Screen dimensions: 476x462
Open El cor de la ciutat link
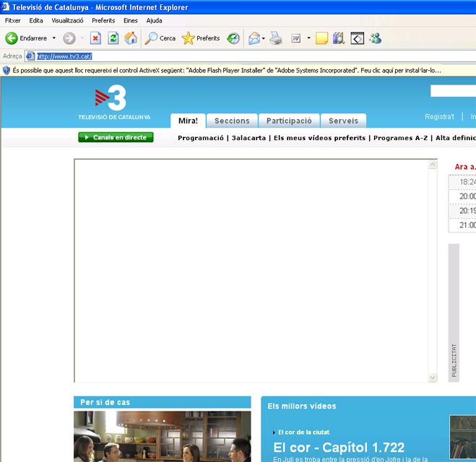tap(303, 432)
